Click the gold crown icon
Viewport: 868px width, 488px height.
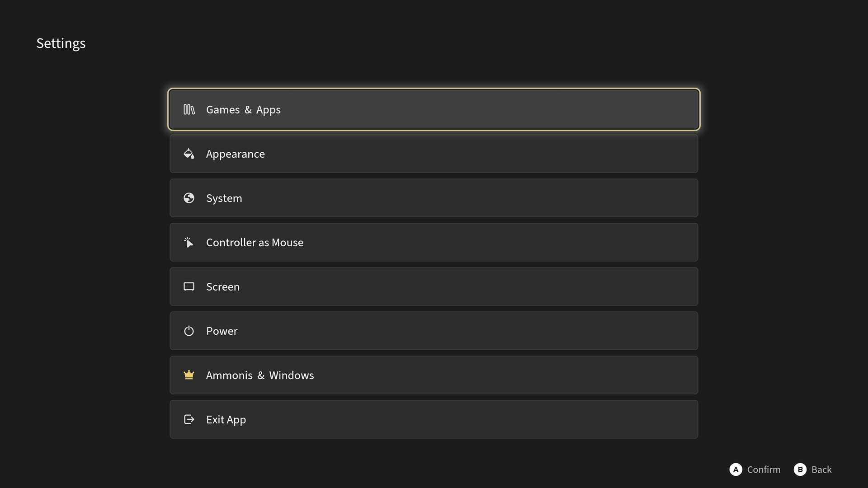coord(189,375)
